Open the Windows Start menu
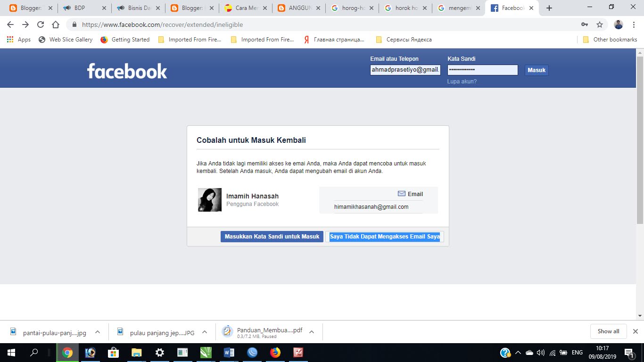 [11, 353]
